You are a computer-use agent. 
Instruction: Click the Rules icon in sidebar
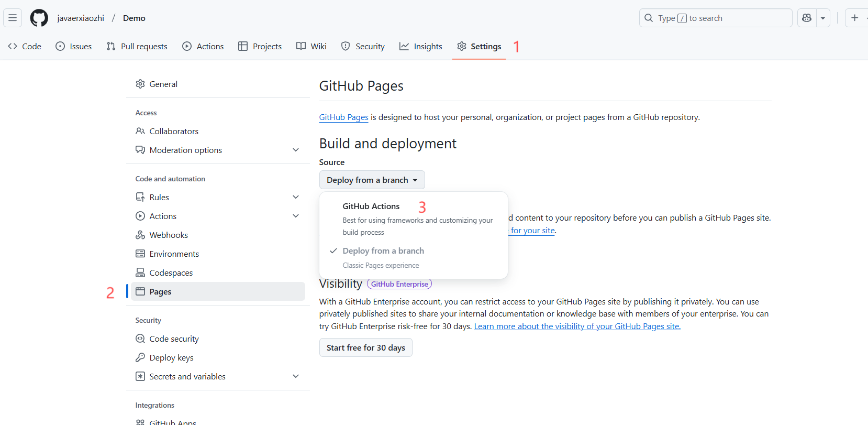(140, 197)
